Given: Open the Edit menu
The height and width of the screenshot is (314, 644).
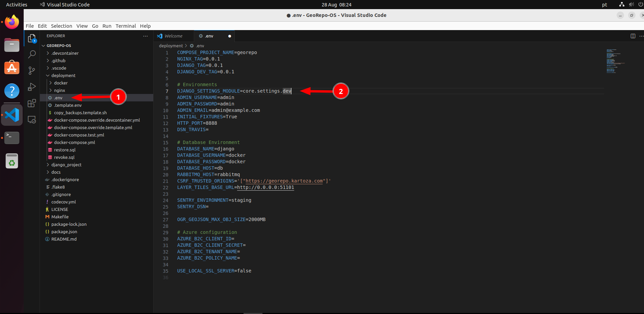Looking at the screenshot, I should click(x=42, y=26).
